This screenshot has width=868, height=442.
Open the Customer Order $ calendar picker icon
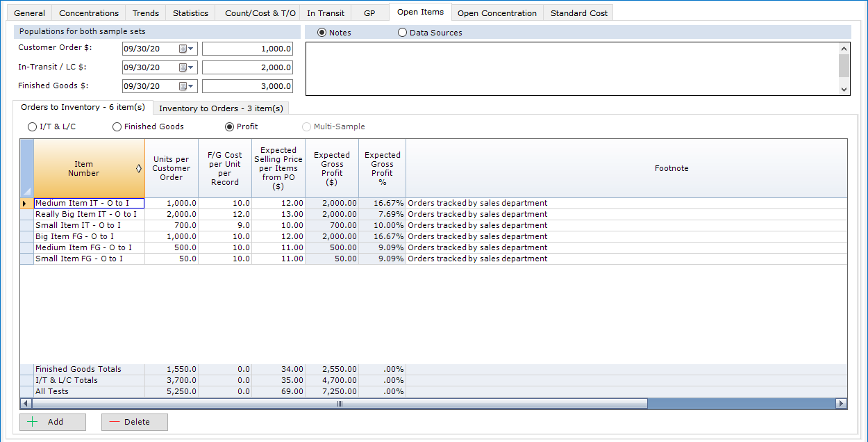tap(183, 49)
